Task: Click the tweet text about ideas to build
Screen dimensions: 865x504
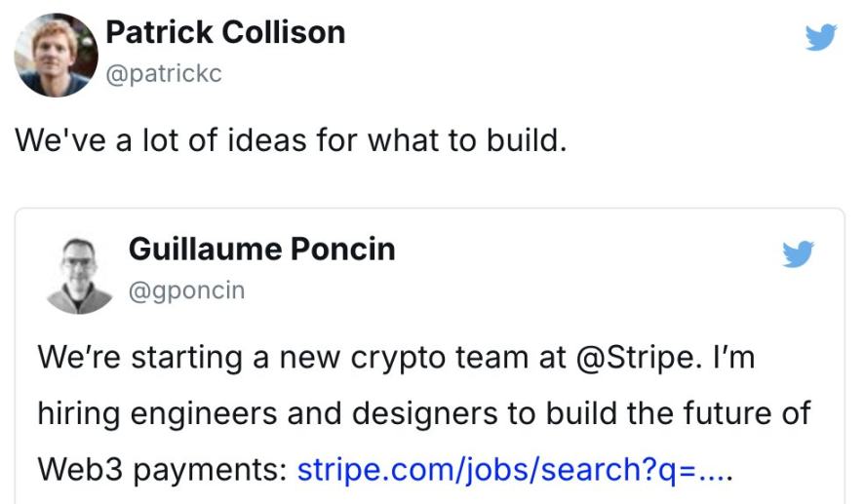Action: tap(291, 140)
